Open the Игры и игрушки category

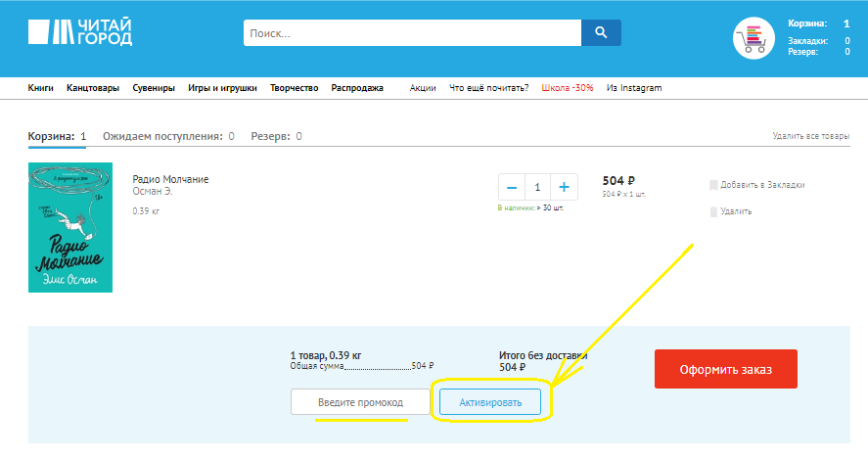tap(222, 88)
